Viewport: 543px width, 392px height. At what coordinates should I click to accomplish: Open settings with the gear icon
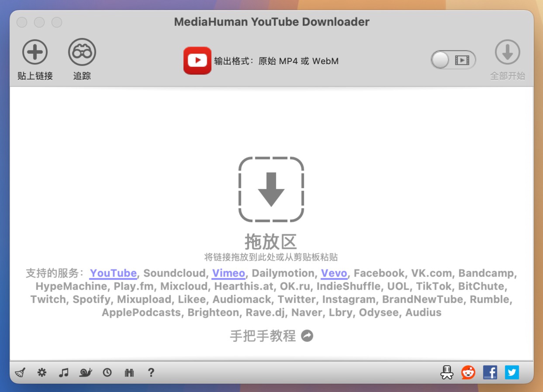(x=42, y=372)
